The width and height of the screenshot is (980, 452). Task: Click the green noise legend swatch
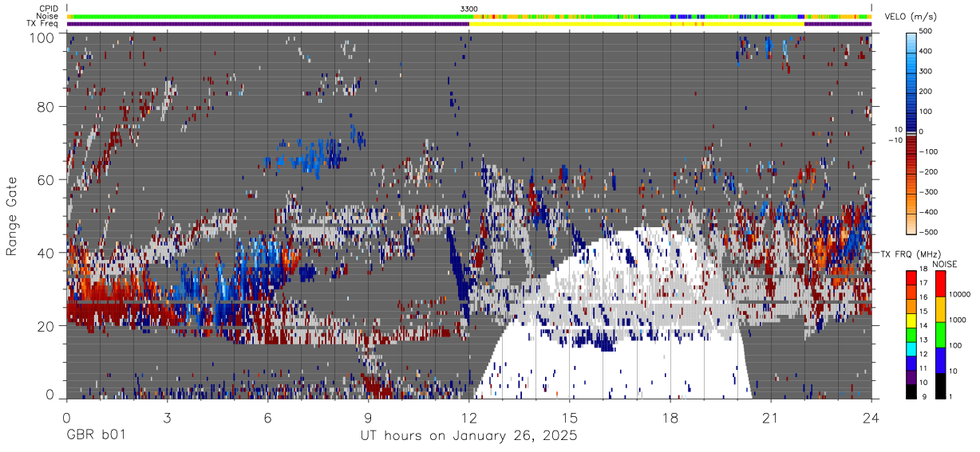pos(941,335)
